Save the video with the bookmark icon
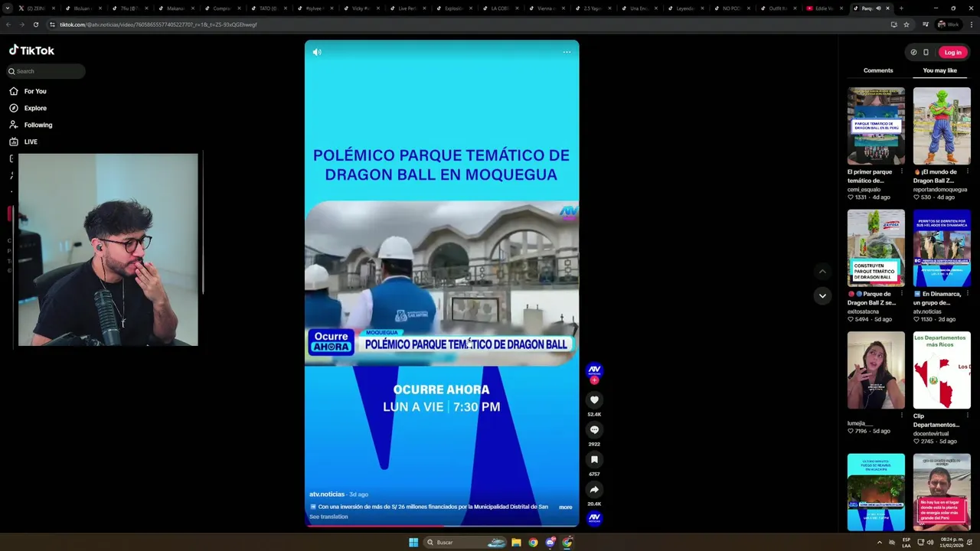The height and width of the screenshot is (551, 980). 594,459
